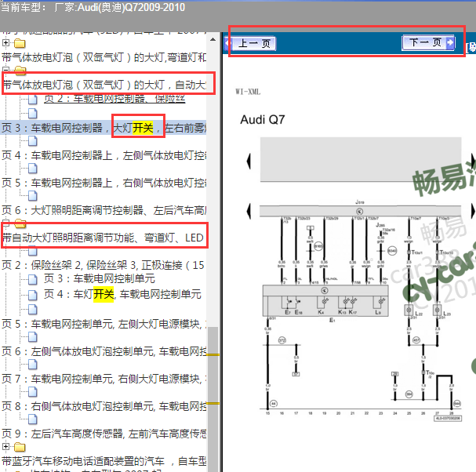Image resolution: width=476 pixels, height=472 pixels.
Task: Open 页 4 : 车载电网控制器上，左侧气体放电灯控
Action: 104,155
